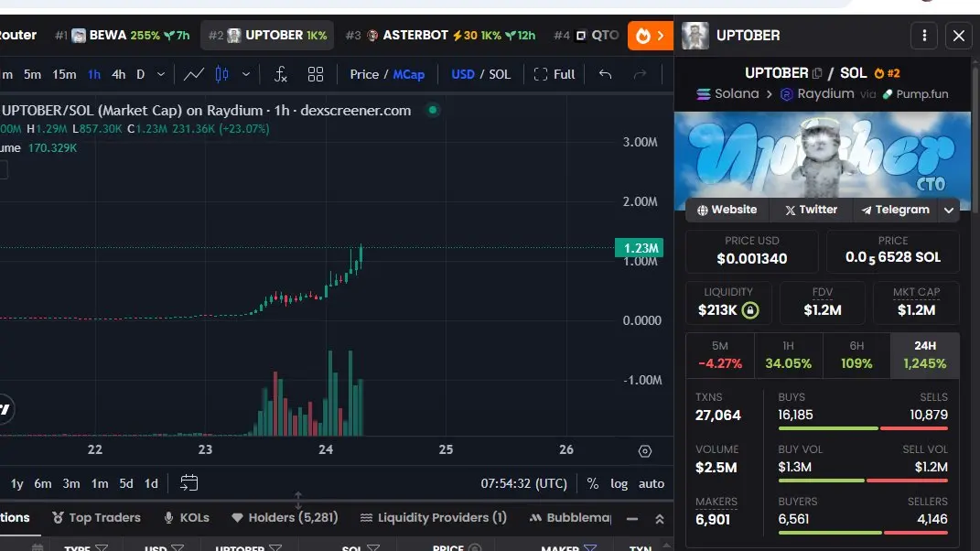Switch chart currency to USD
Image resolution: width=980 pixels, height=551 pixels.
[462, 74]
